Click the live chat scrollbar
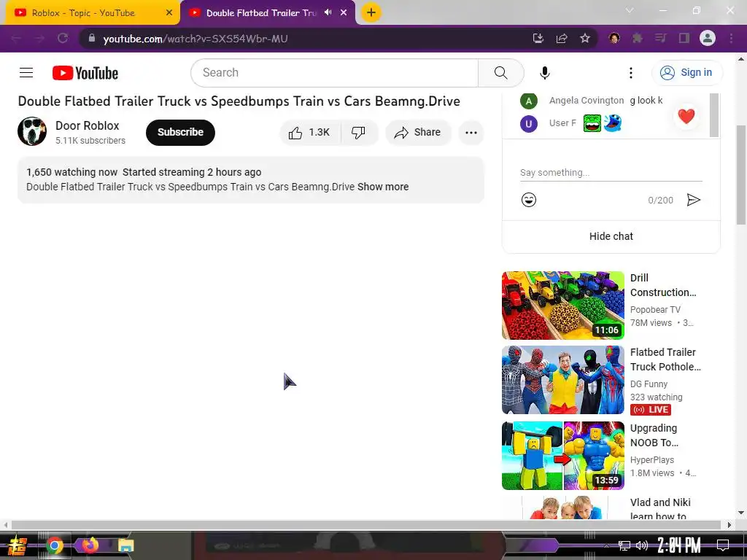This screenshot has width=747, height=560. 713,115
